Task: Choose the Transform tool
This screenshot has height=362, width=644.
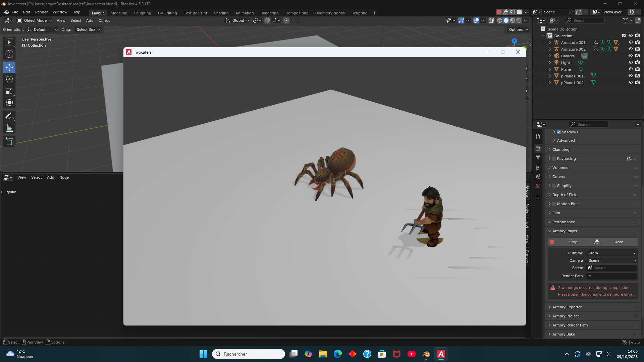Action: (9, 103)
